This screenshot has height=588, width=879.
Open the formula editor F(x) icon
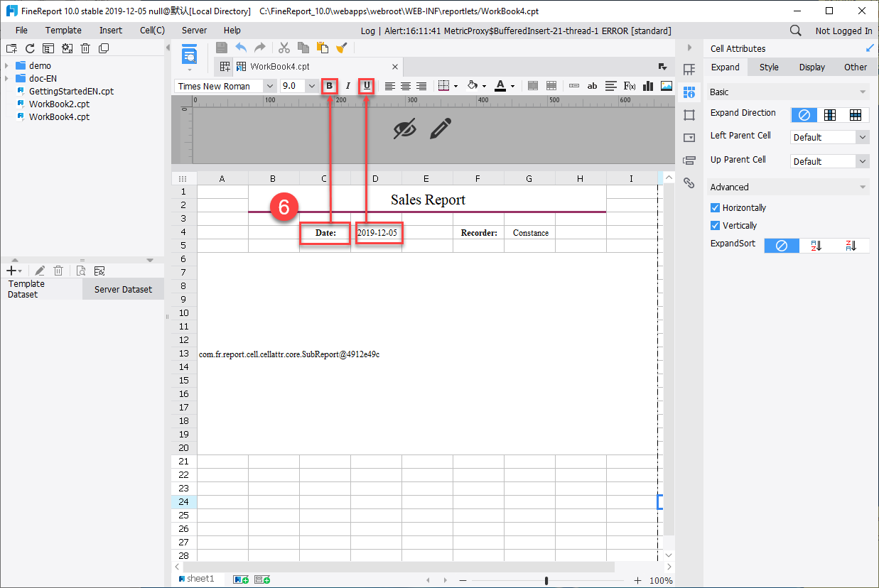(x=629, y=85)
